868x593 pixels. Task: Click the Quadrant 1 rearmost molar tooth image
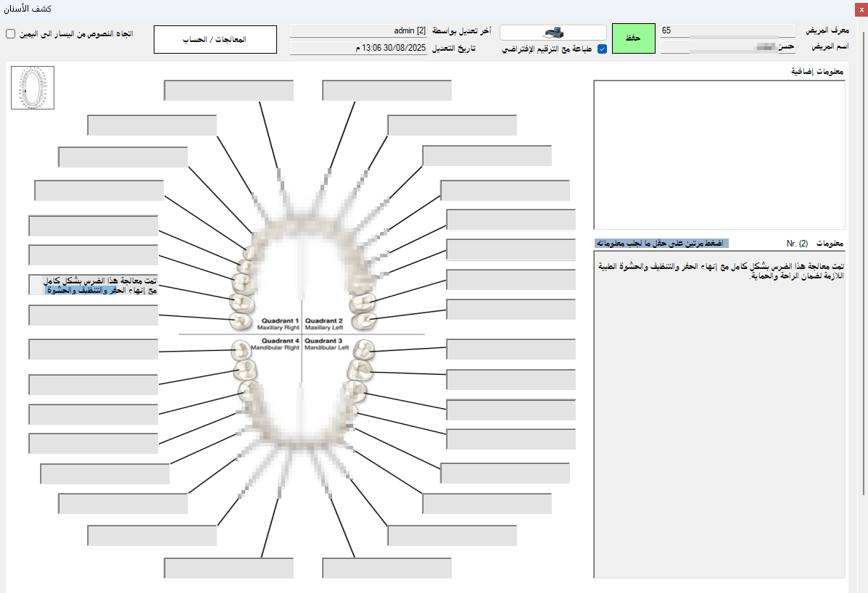click(x=239, y=319)
